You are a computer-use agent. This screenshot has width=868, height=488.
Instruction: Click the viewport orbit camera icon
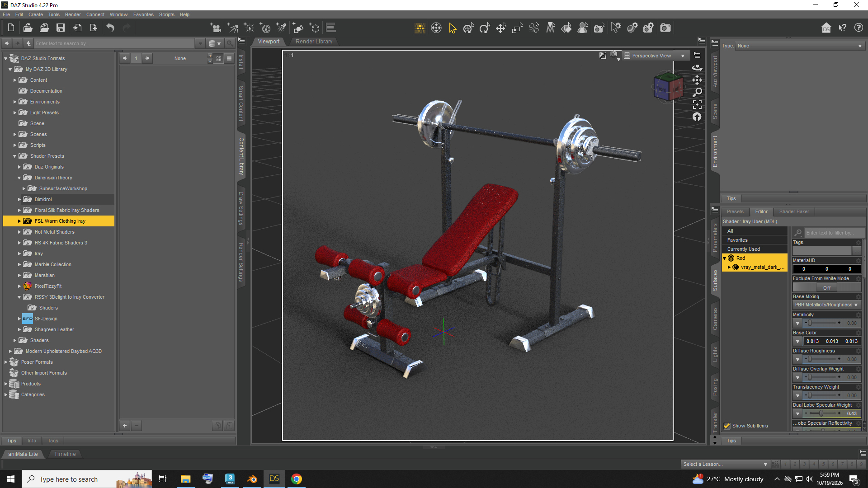(697, 67)
